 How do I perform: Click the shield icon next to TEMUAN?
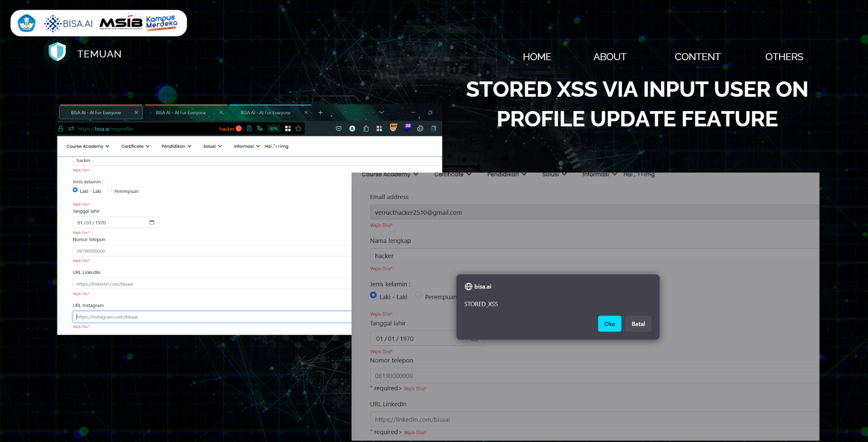click(x=57, y=51)
